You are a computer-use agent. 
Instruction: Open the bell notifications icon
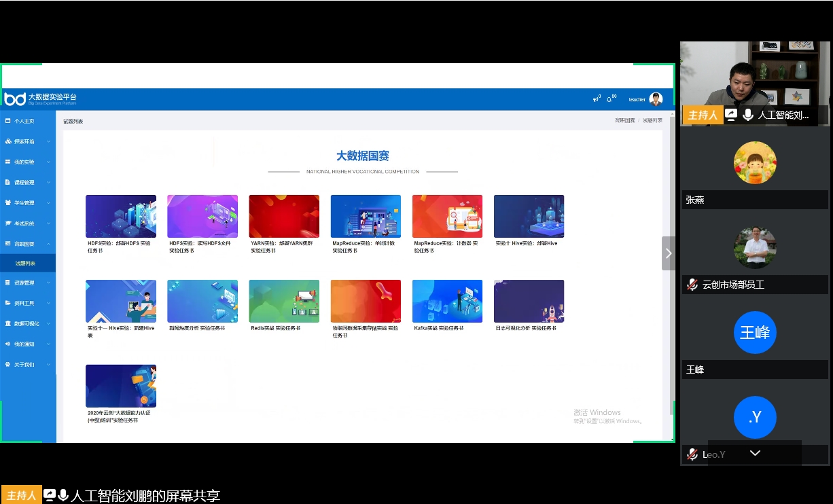click(609, 99)
